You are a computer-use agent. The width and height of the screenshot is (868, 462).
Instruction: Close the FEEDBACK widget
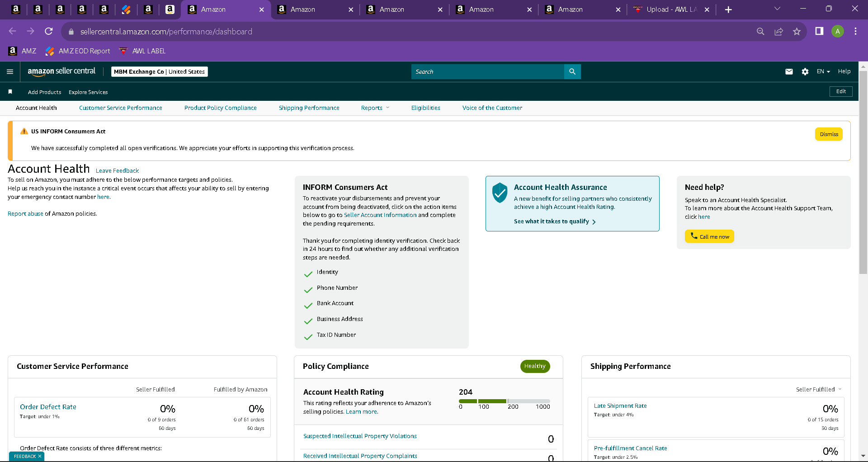click(x=40, y=457)
